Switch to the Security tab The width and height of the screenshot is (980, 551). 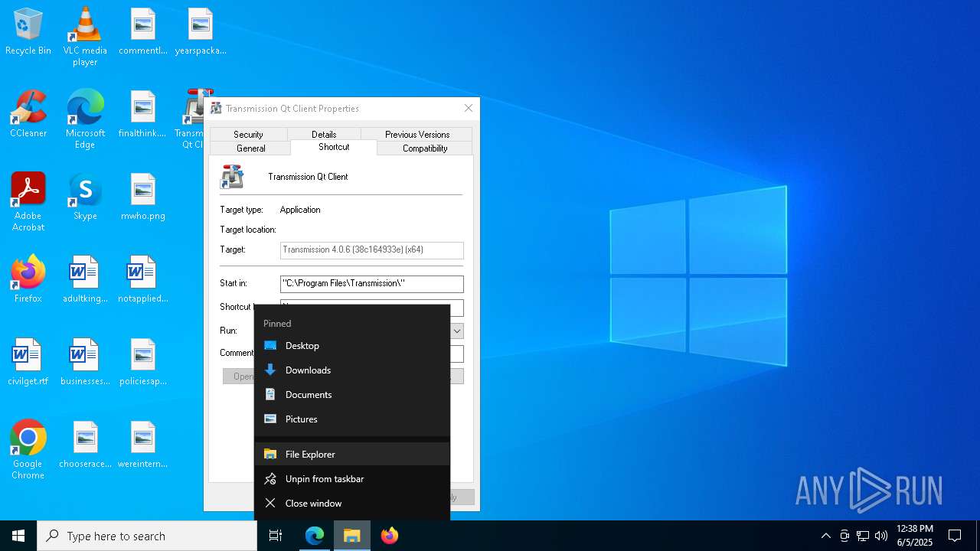click(248, 134)
